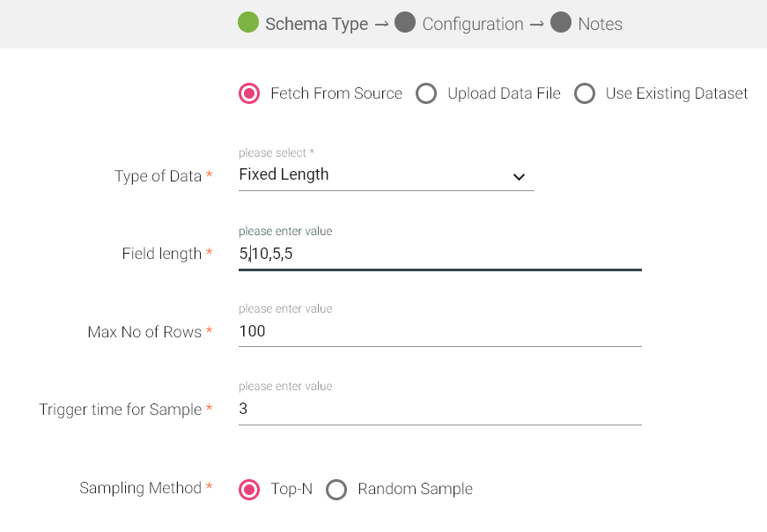Screen dimensions: 767x532
Task: Open the Fixed Length selection box
Action: [370, 175]
